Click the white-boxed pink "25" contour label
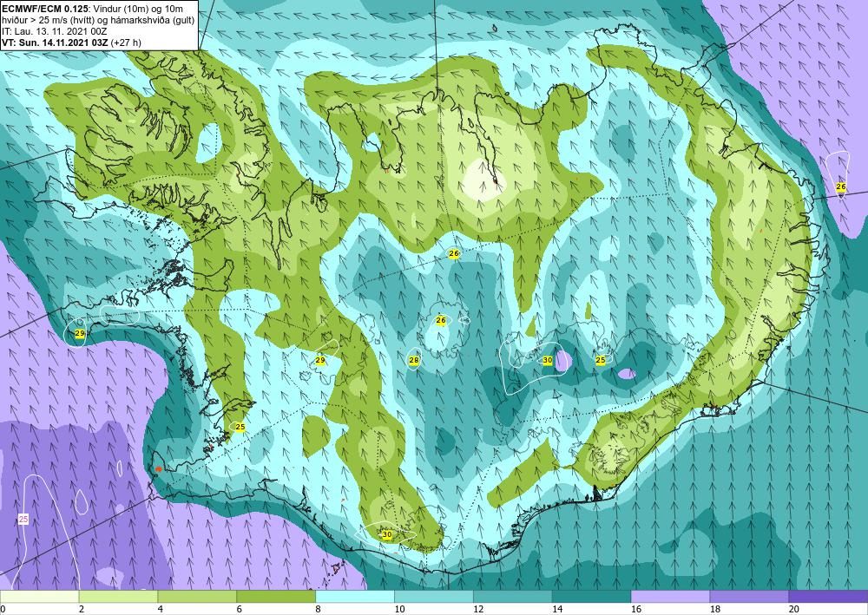 coord(23,520)
